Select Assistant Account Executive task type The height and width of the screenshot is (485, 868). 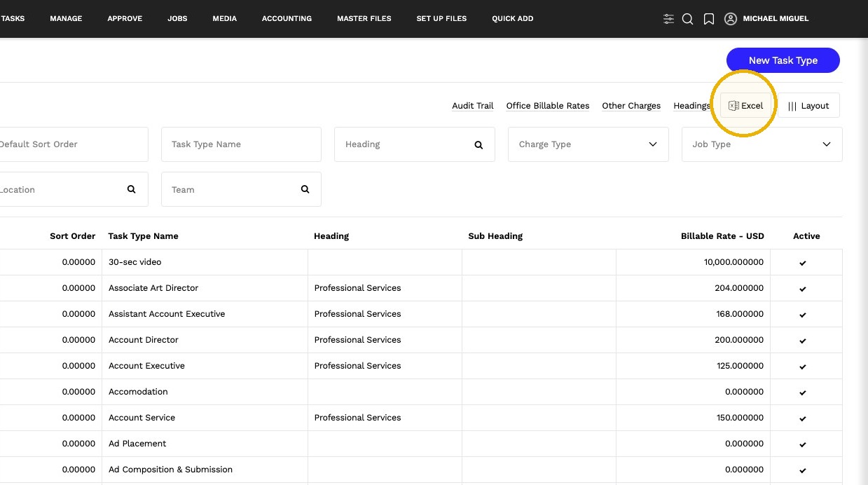click(167, 314)
